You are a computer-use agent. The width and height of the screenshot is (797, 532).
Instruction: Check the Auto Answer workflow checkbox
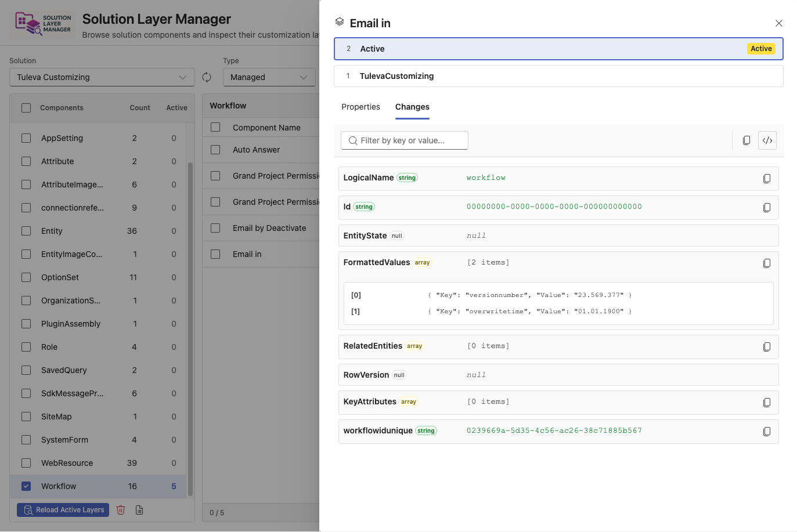point(215,150)
